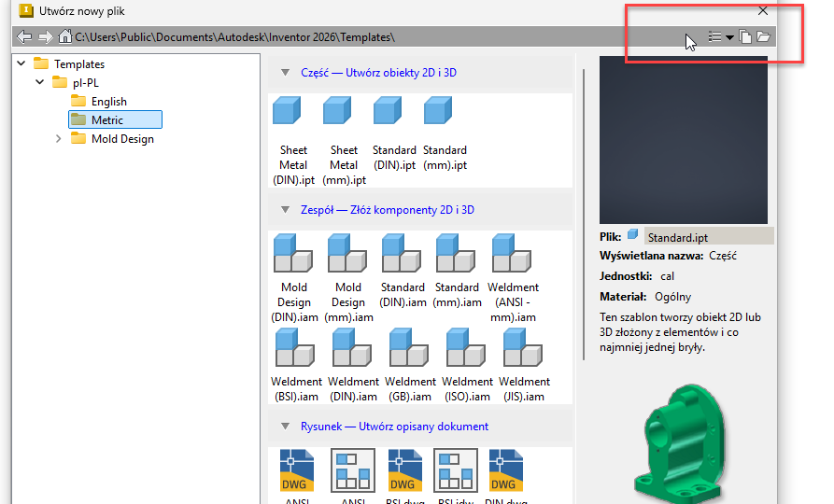Viewport: 834px width, 504px height.
Task: Select the Weldment (ISO).iam template
Action: (467, 366)
